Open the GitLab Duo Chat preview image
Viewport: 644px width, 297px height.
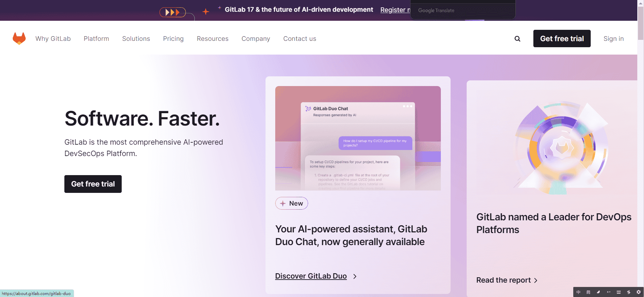358,138
